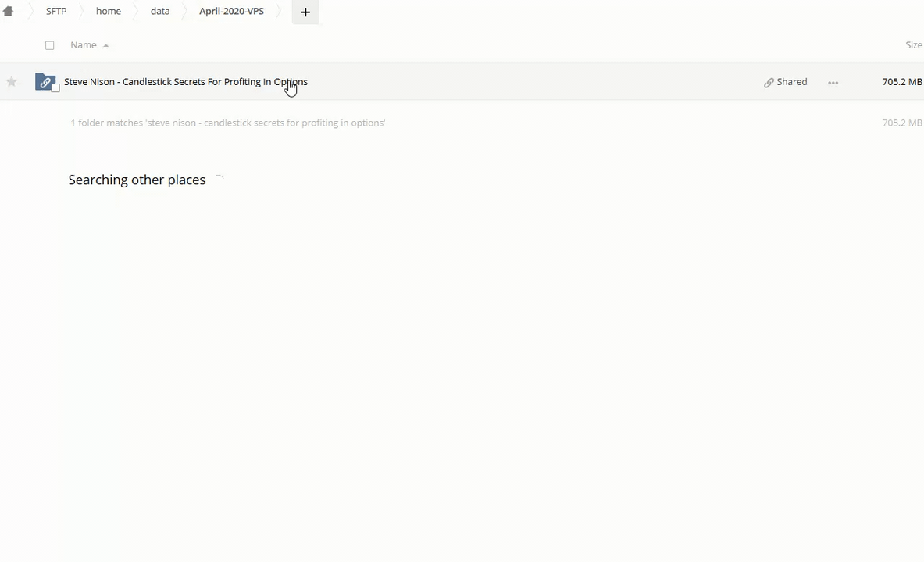Go to the home root icon in breadcrumb
The width and height of the screenshot is (924, 562).
[x=8, y=12]
